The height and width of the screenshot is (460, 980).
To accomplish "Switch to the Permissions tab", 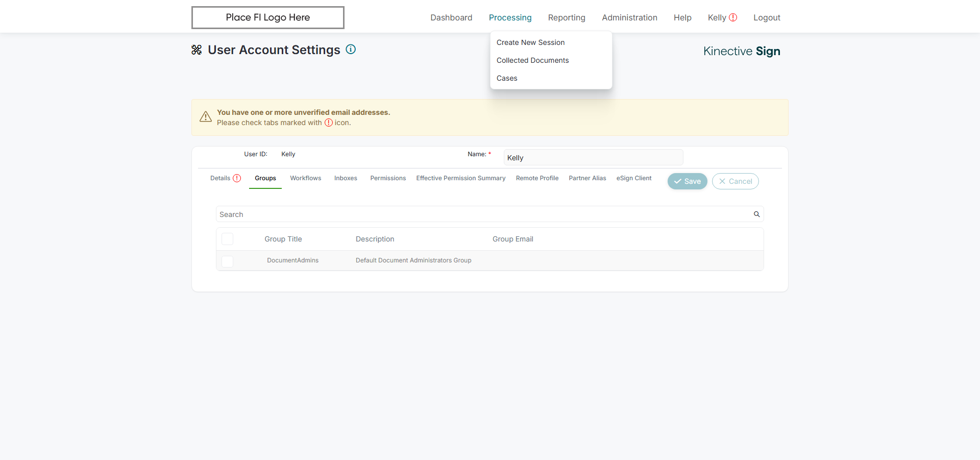I will [x=388, y=178].
